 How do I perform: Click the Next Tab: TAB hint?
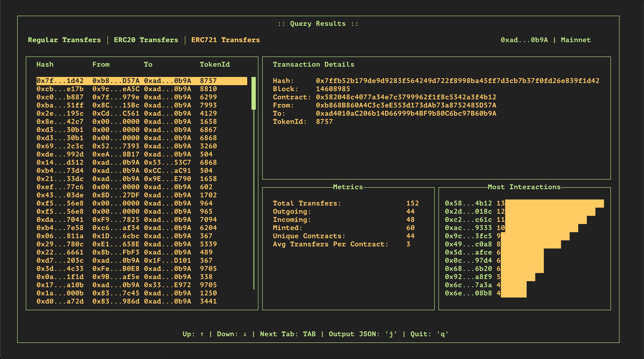coord(288,334)
